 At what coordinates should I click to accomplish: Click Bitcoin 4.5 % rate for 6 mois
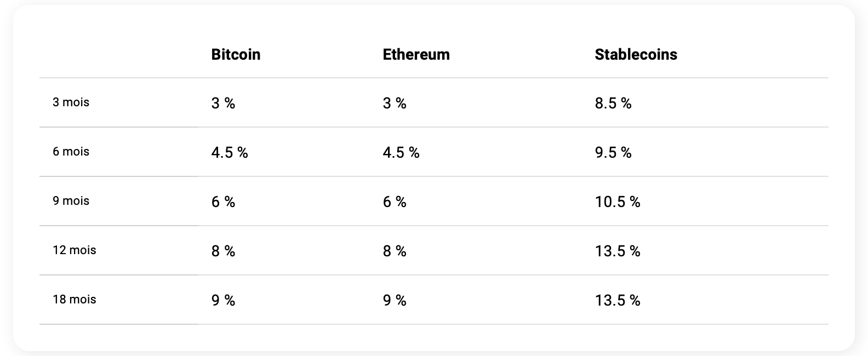click(229, 152)
